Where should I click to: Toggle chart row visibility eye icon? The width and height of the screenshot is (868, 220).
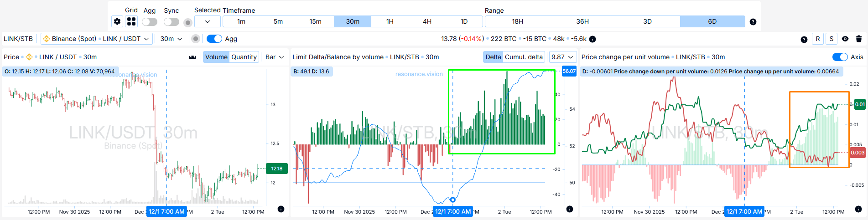tap(845, 39)
